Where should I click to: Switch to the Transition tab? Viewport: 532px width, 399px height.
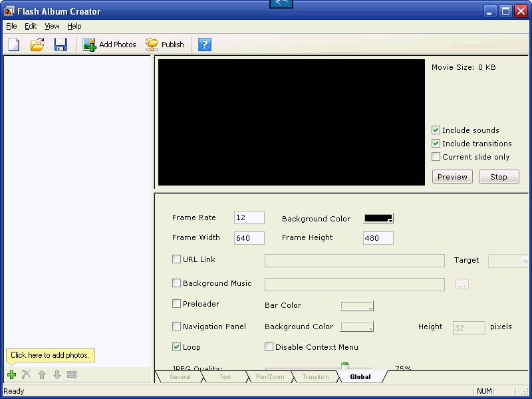(315, 377)
